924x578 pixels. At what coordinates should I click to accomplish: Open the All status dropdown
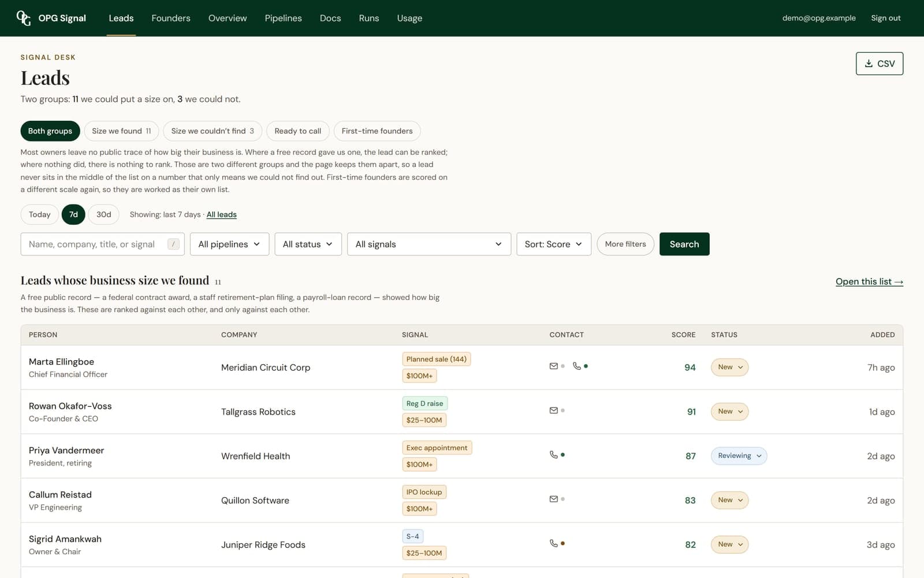(x=308, y=244)
